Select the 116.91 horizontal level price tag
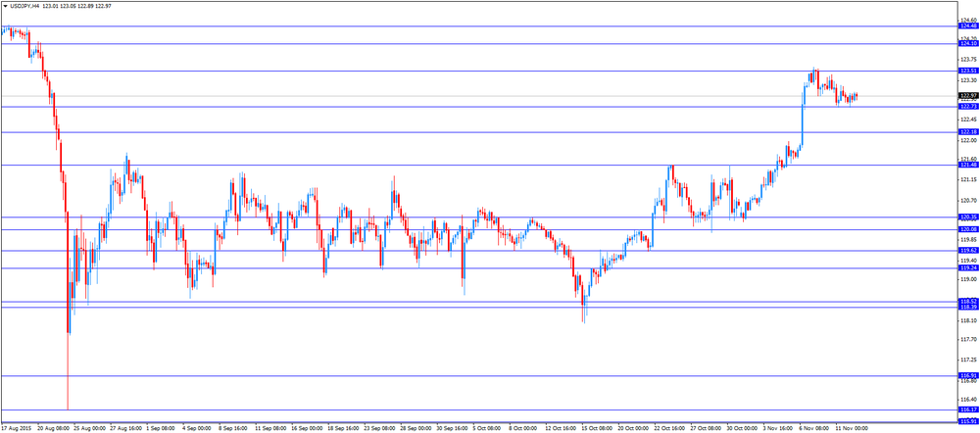The image size is (980, 433). [969, 376]
